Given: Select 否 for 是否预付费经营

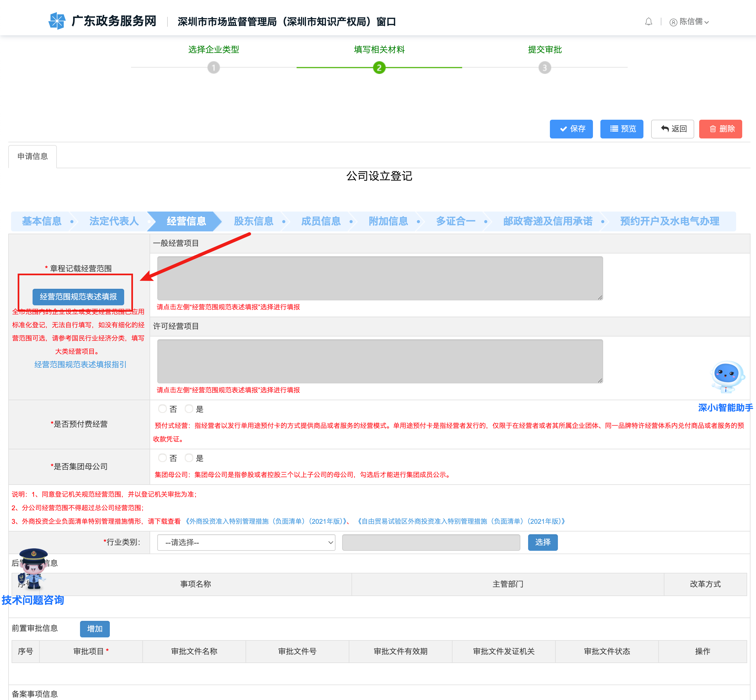Looking at the screenshot, I should (162, 409).
